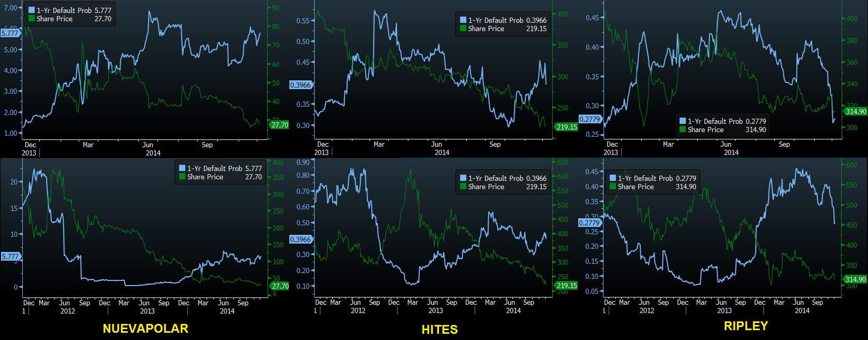This screenshot has width=868, height=340.
Task: Click "1-Yr Default Prob" text in upper RIPLEY legend
Action: [x=715, y=121]
